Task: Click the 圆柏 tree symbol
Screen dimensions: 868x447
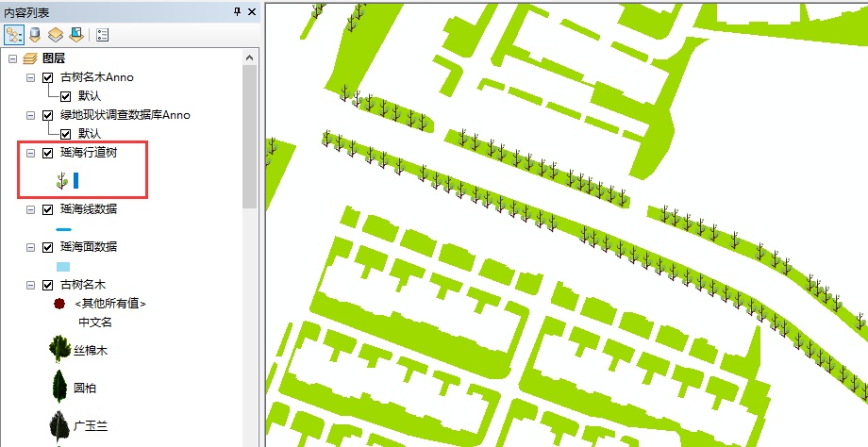Action: coord(59,386)
